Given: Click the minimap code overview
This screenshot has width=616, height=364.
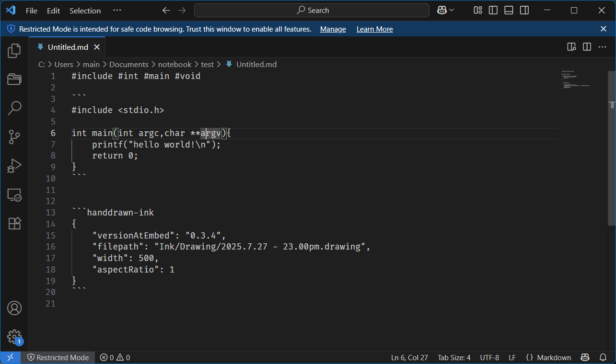Looking at the screenshot, I should (x=577, y=81).
